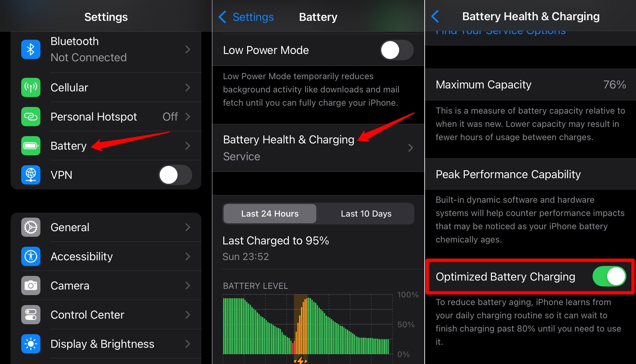
Task: Select the Last 10 Days tab
Action: tap(366, 214)
